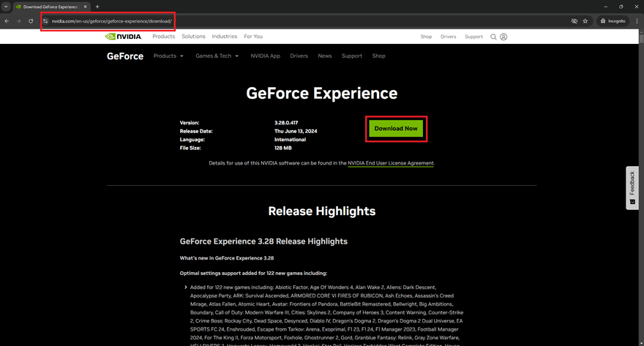Click the Incognito indicator

click(x=613, y=21)
